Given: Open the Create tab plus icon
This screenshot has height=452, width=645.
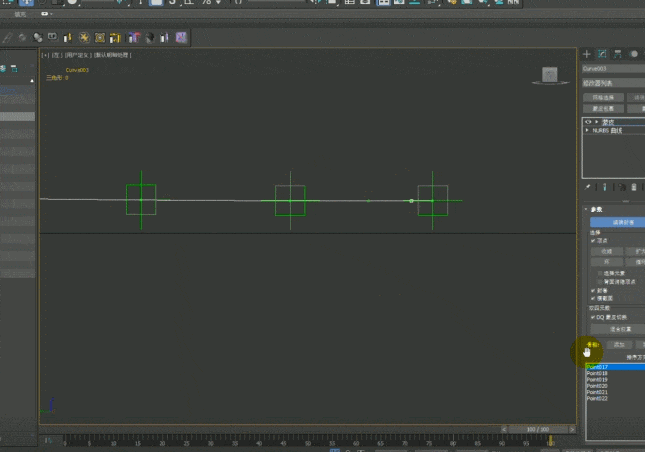Looking at the screenshot, I should point(587,54).
